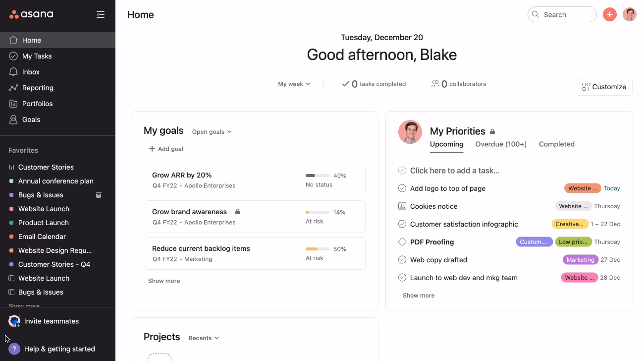Screen dimensions: 644x361
Task: Collapse the sidebar with the hamburger icon
Action: point(101,14)
